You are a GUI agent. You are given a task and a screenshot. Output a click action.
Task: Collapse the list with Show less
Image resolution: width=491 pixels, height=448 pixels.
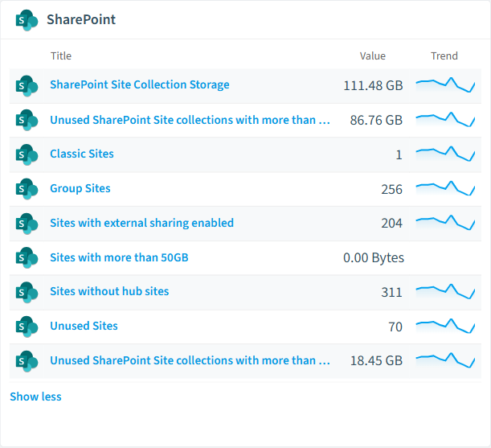click(x=35, y=397)
